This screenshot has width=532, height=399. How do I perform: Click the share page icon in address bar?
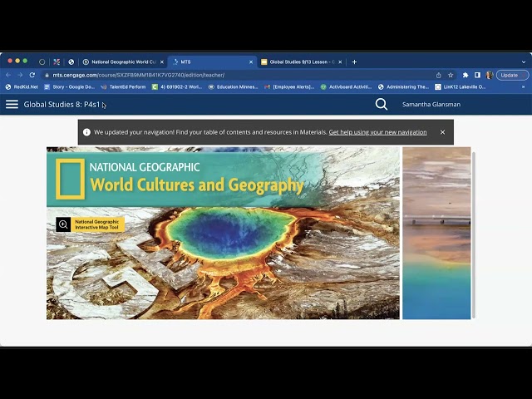coord(438,76)
